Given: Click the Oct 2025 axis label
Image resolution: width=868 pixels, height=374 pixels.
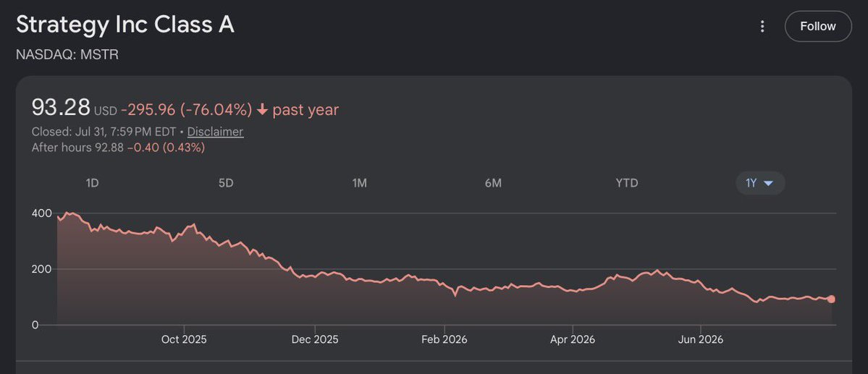Looking at the screenshot, I should tap(184, 339).
